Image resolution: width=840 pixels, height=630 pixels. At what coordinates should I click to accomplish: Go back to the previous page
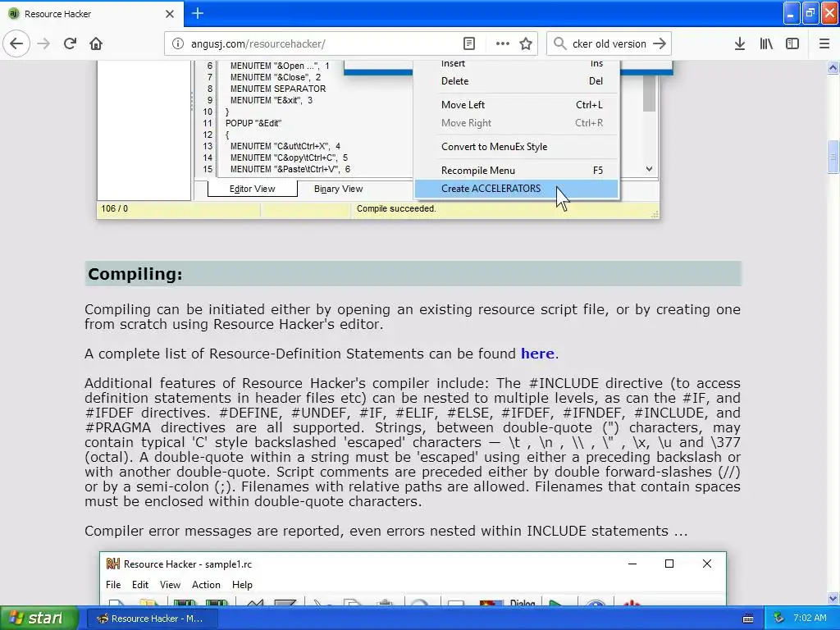[x=16, y=43]
